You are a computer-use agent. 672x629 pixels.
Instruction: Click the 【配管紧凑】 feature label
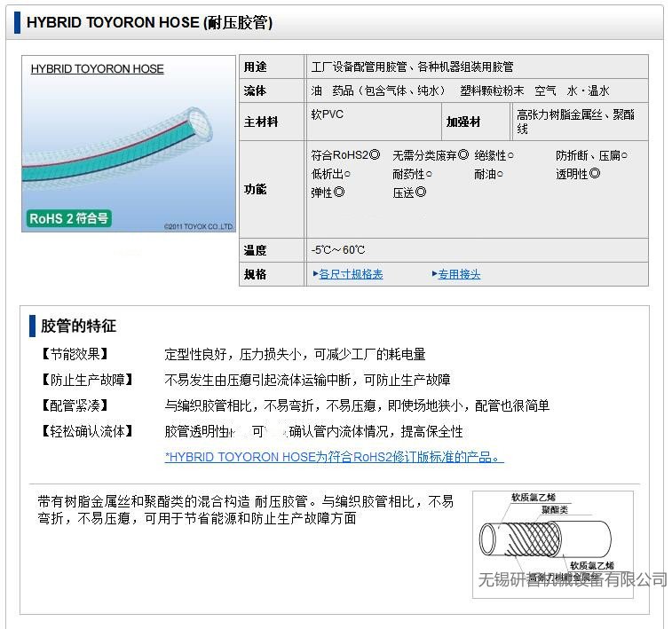[x=75, y=405]
